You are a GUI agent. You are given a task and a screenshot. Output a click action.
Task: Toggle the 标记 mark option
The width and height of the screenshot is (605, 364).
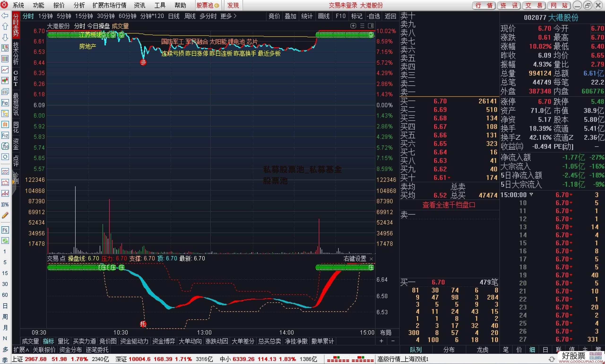point(357,16)
